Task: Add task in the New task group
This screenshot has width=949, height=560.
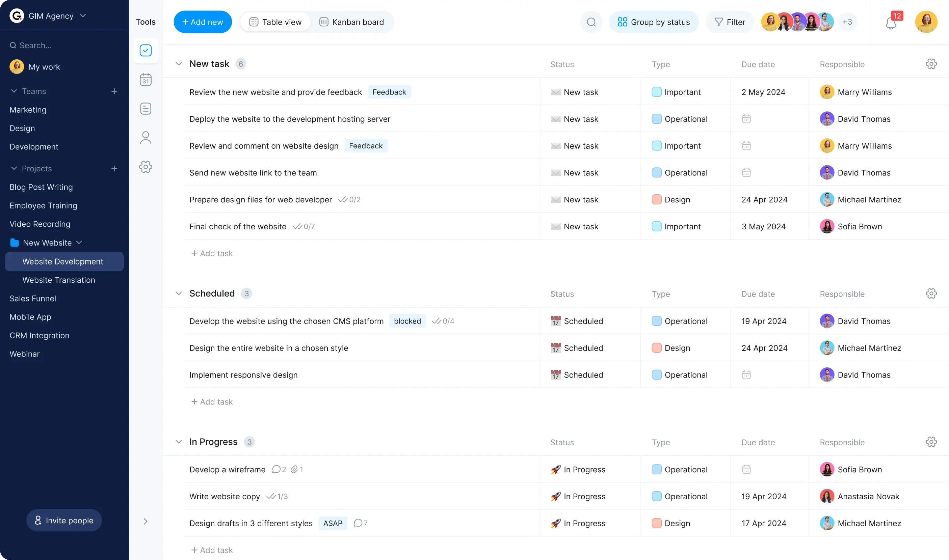Action: (x=212, y=254)
